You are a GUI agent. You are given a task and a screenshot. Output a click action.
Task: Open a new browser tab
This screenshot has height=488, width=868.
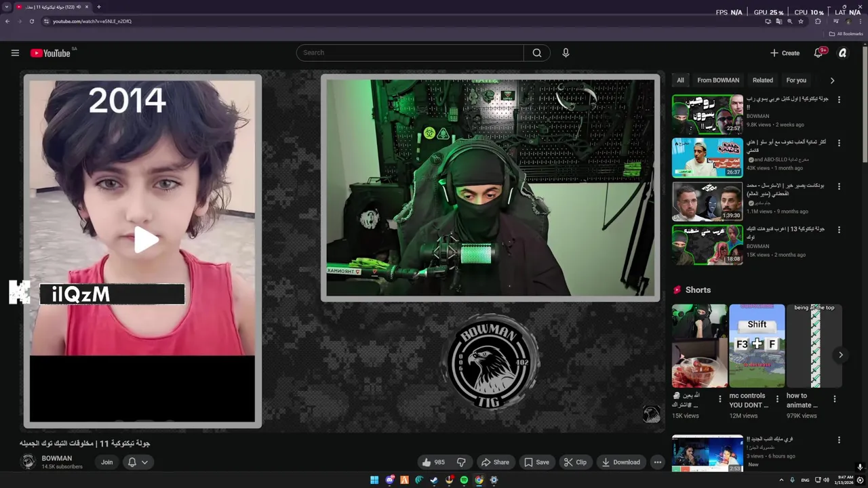[x=99, y=7]
